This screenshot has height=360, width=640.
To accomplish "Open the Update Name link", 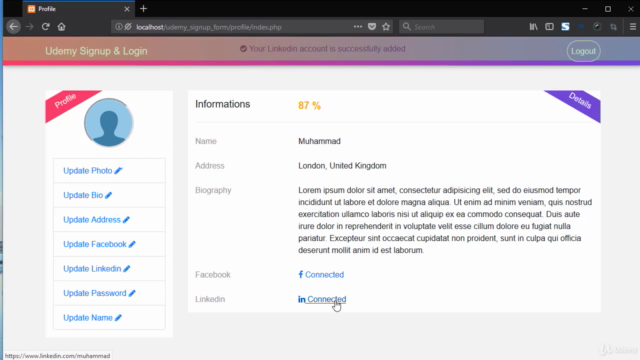I will point(92,318).
